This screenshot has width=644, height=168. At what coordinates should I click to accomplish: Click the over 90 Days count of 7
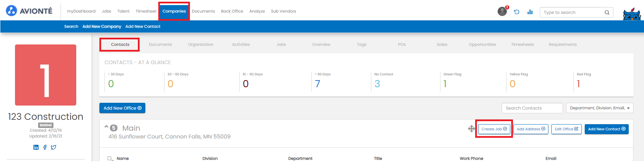tap(318, 84)
